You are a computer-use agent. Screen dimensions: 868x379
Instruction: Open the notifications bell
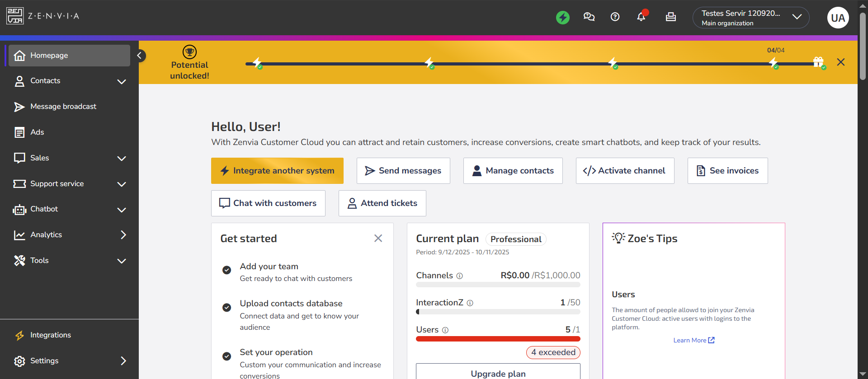641,17
